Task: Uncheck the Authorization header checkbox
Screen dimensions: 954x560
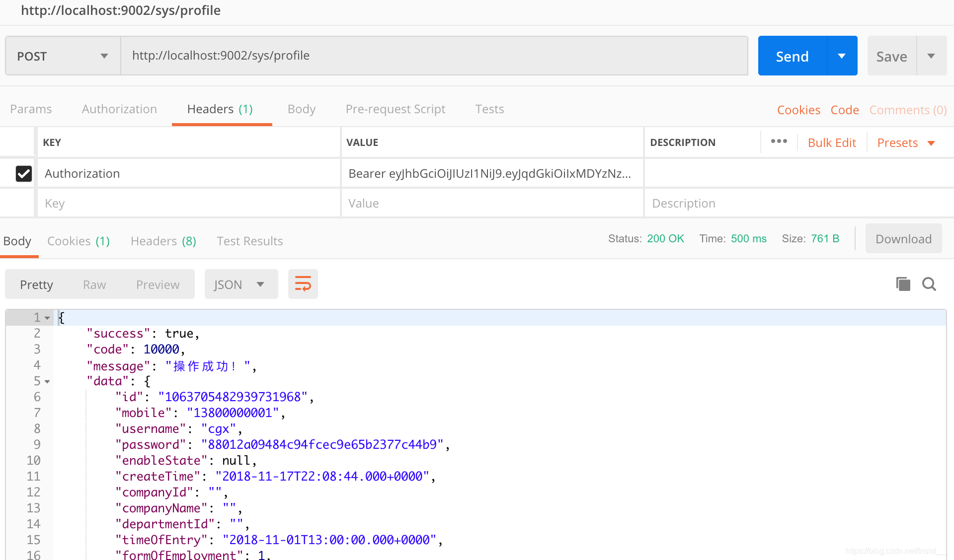Action: click(x=24, y=173)
